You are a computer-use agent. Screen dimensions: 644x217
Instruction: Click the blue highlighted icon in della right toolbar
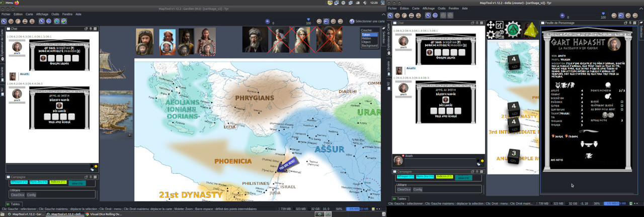coord(620,16)
